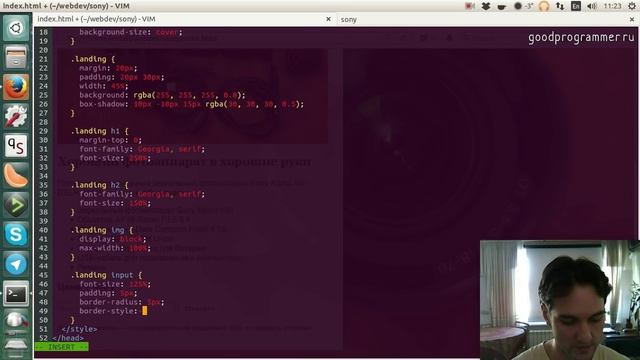
Task: Open Clementine orange-slice player icon
Action: click(x=16, y=175)
